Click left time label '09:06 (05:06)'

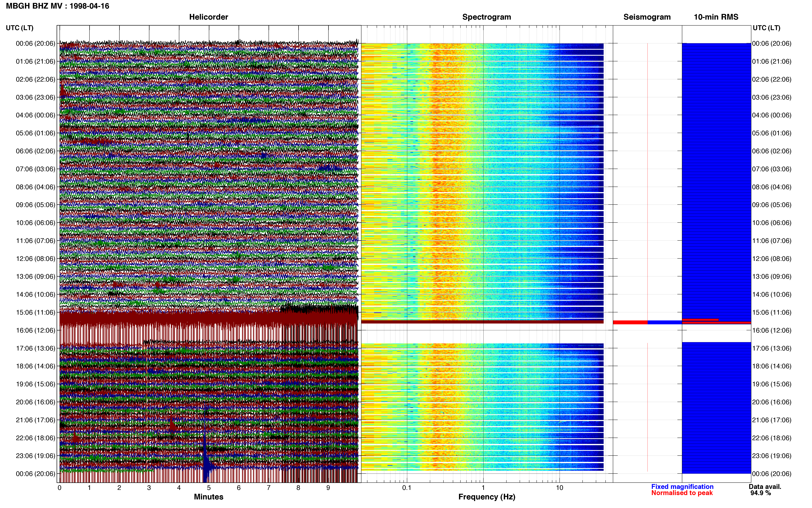pyautogui.click(x=35, y=205)
